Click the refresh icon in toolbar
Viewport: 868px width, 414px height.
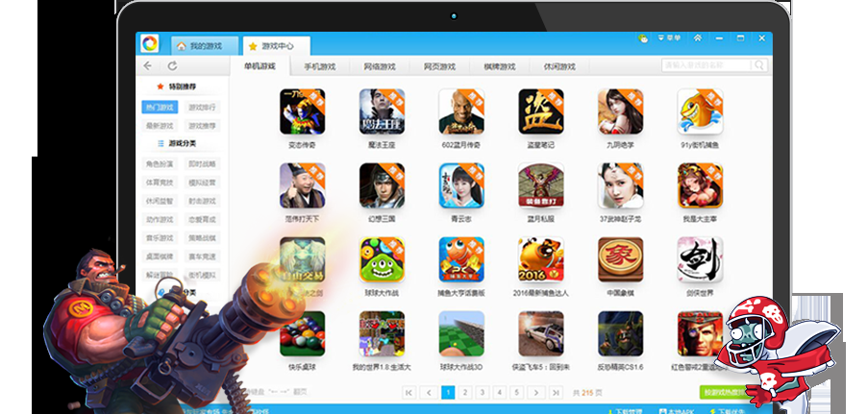(x=173, y=66)
